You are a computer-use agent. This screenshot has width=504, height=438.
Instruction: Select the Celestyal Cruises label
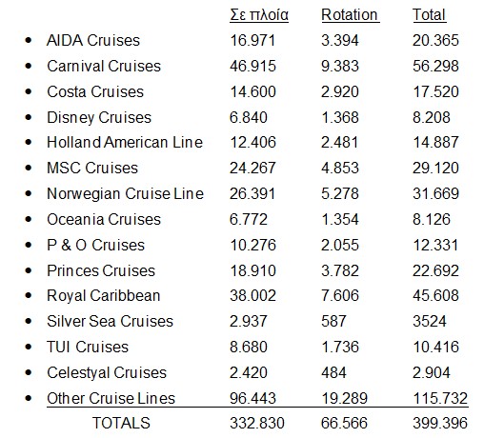[107, 372]
